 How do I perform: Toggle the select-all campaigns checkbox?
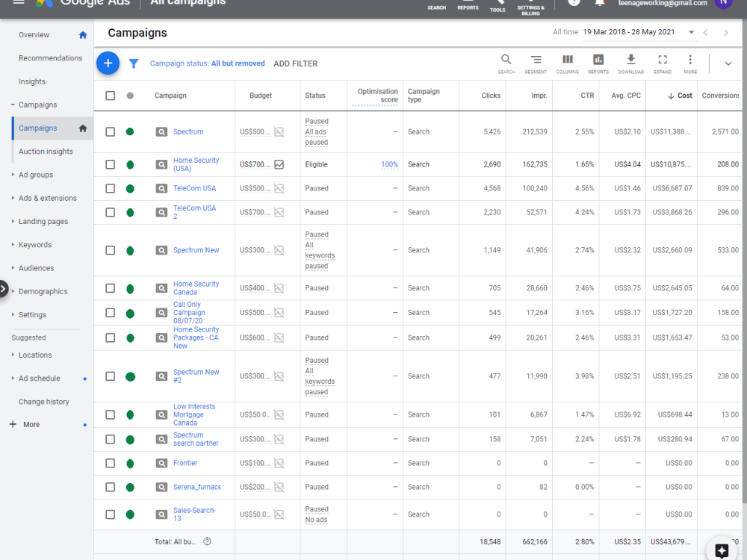(110, 96)
